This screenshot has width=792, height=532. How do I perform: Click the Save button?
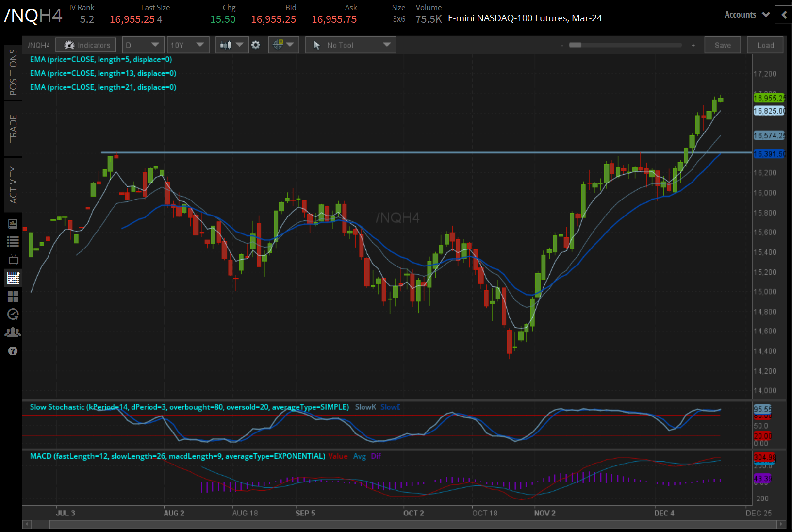722,45
